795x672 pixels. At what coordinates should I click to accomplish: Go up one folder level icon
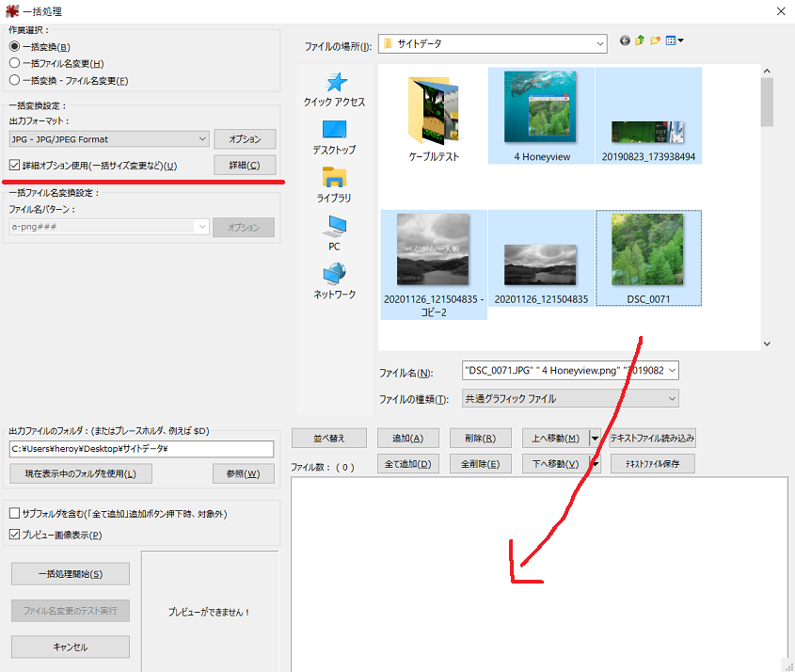tap(640, 40)
